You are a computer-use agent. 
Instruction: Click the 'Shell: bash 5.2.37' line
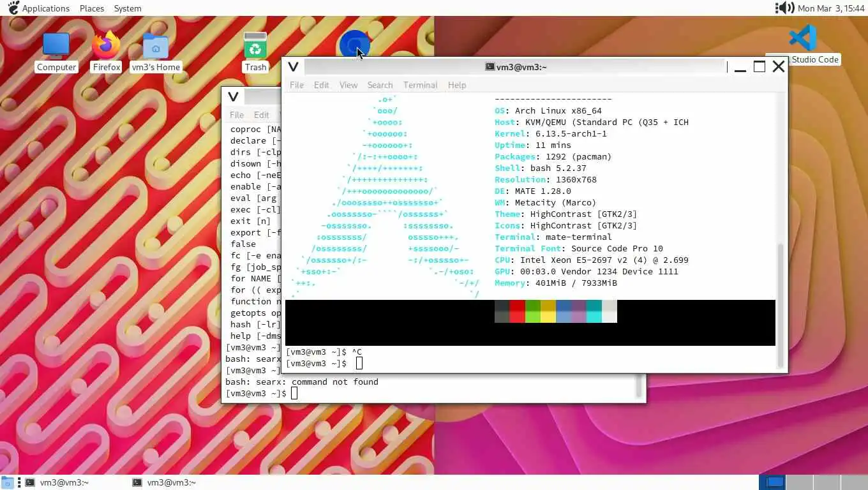point(541,168)
